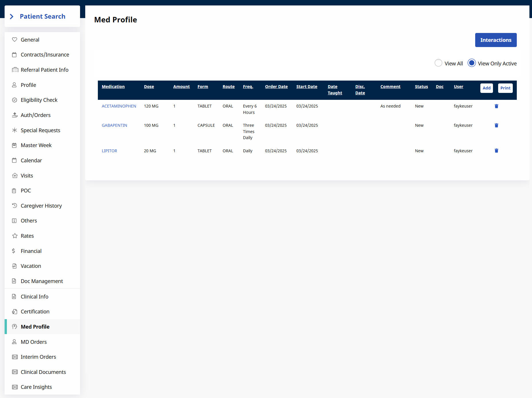Sort the table by Order Date
Screen dimensions: 532x398
276,87
